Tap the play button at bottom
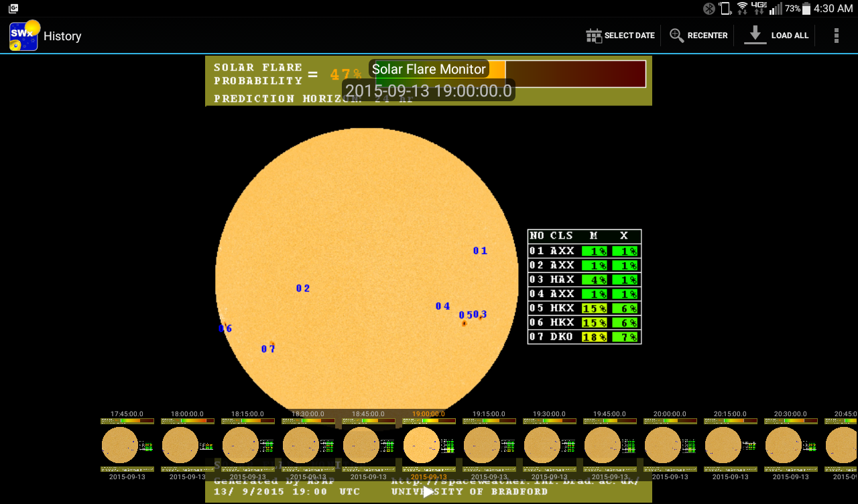Viewport: 858px width, 504px height. [x=428, y=492]
